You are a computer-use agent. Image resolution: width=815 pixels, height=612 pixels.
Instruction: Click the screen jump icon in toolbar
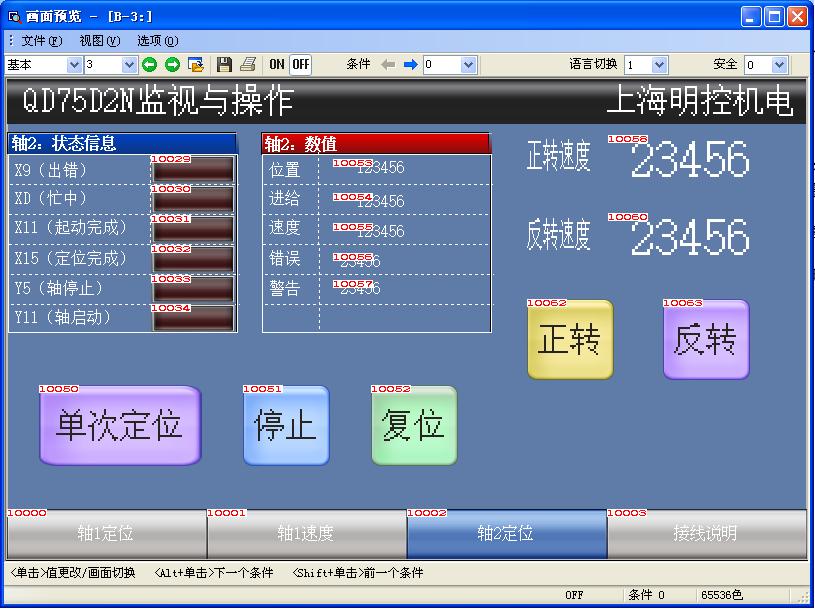point(196,65)
